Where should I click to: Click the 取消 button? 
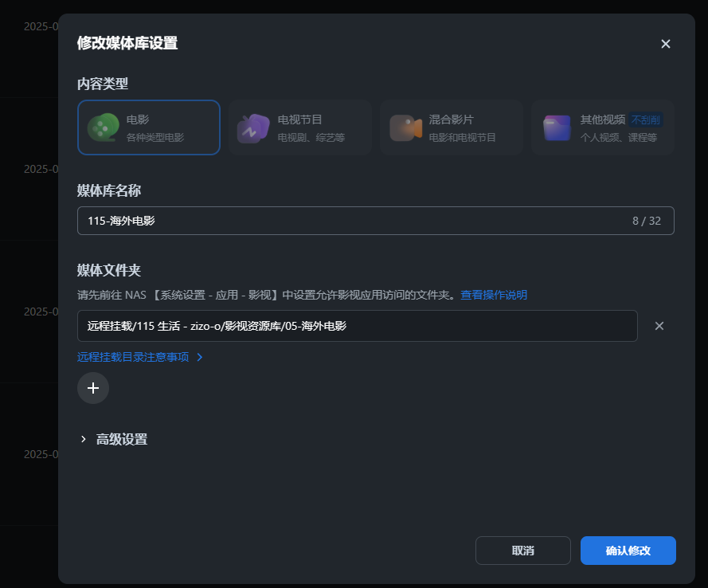pyautogui.click(x=523, y=551)
